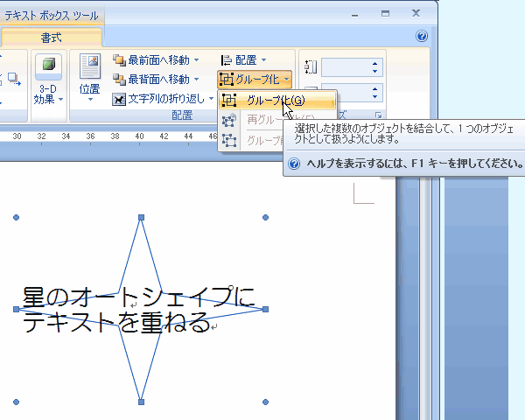
Task: Open the size group dialog launcher
Action: (379, 115)
